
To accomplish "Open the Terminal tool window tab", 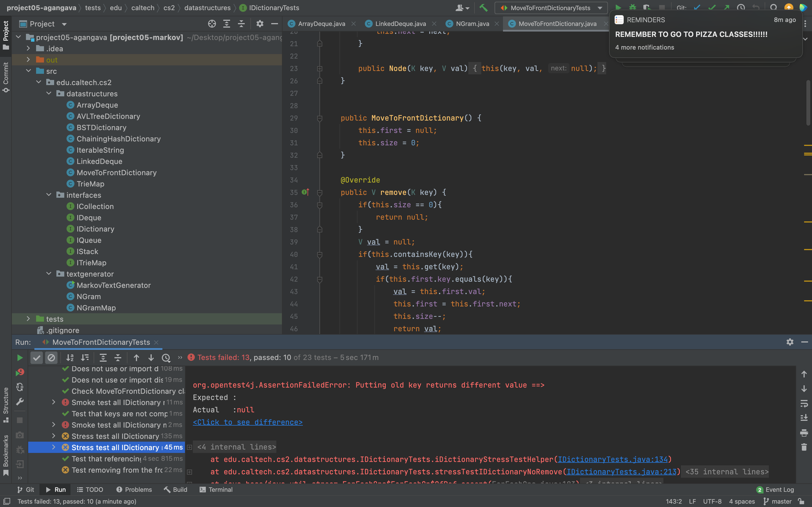I will [216, 490].
